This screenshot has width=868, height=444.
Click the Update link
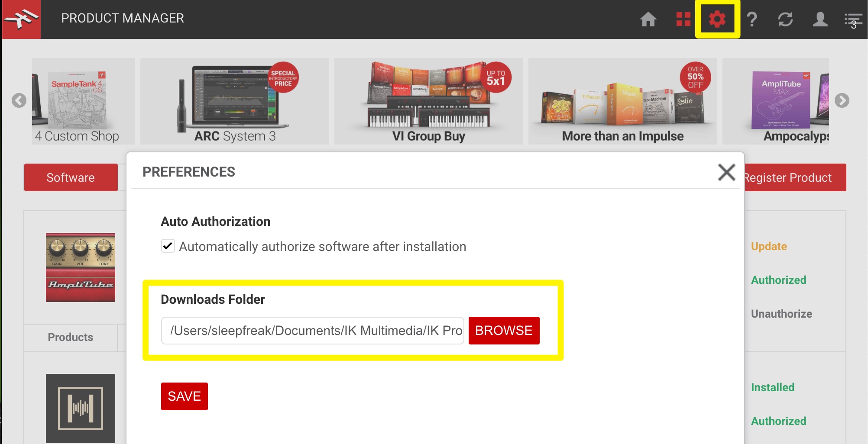[769, 246]
